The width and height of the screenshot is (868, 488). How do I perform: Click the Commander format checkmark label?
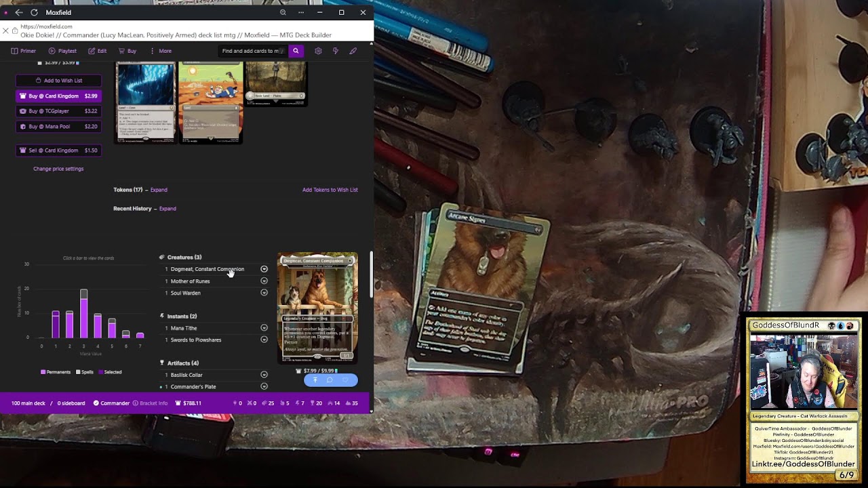pos(111,403)
